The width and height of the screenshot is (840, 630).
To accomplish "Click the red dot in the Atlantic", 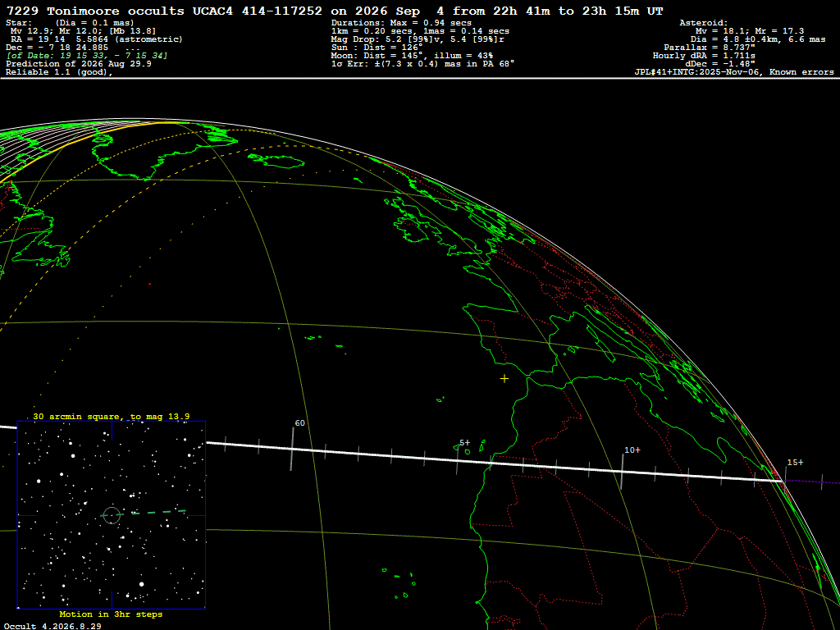I will [150, 284].
